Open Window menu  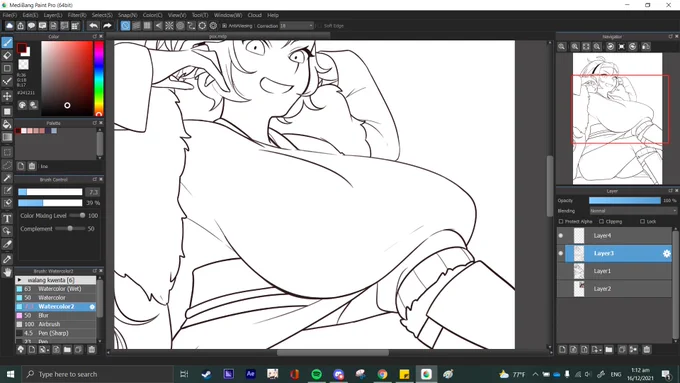[x=228, y=15]
